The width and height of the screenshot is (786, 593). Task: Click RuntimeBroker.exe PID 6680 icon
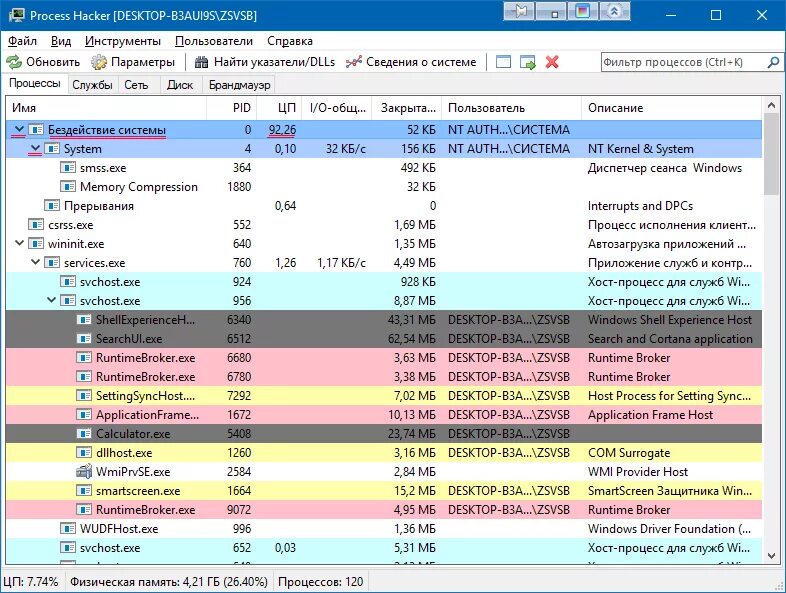[84, 358]
